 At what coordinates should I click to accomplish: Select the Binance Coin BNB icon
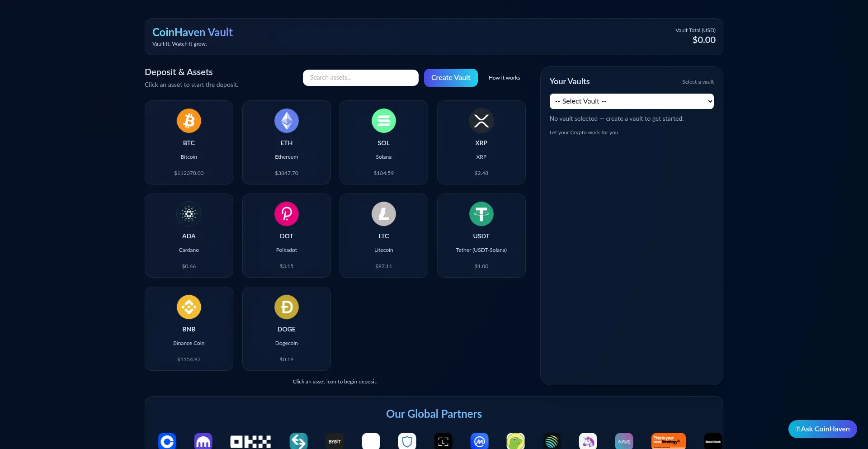pos(189,307)
